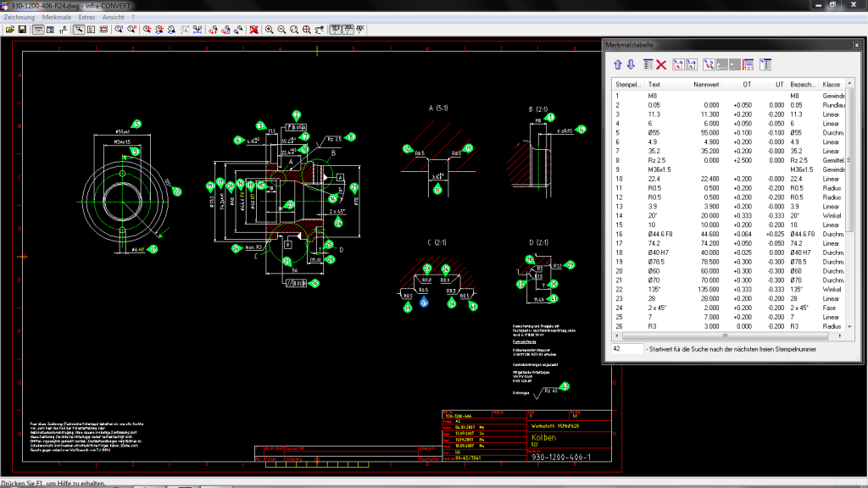The image size is (868, 488).
Task: Click the ABC text display toolbar icon
Action: pyautogui.click(x=360, y=30)
